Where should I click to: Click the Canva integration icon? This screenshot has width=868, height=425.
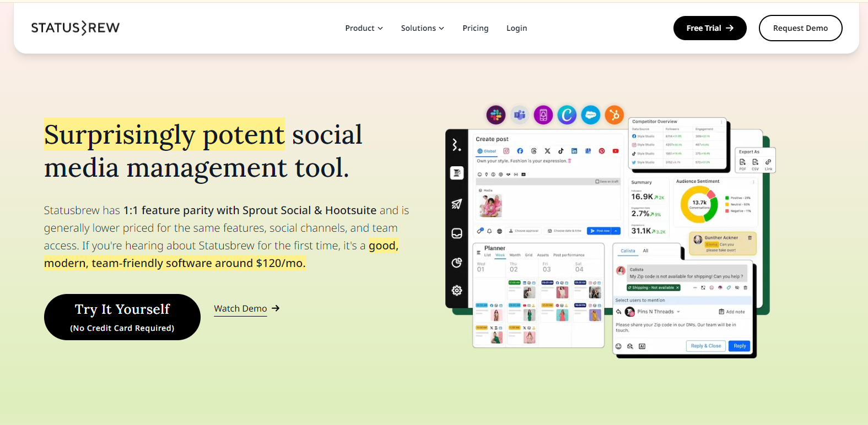[567, 115]
